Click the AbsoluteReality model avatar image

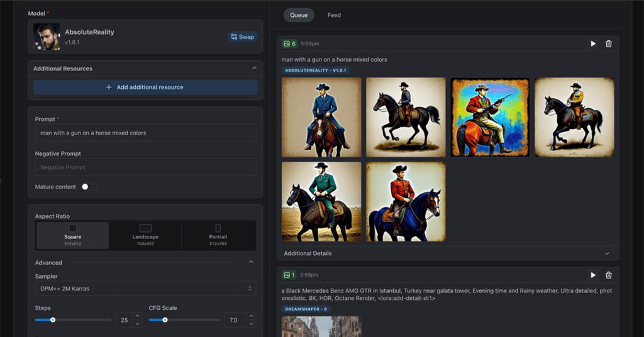coord(47,37)
